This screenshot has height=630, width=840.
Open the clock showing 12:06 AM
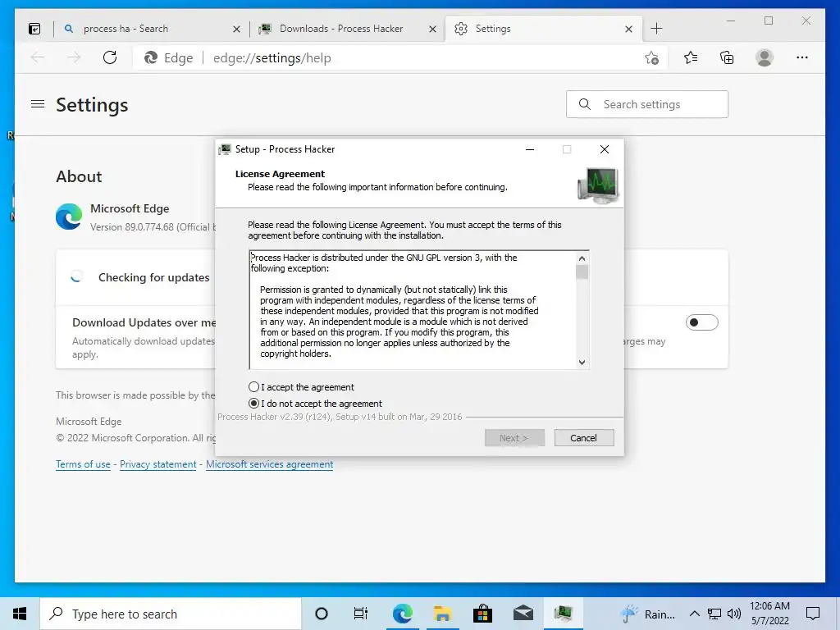[769, 614]
